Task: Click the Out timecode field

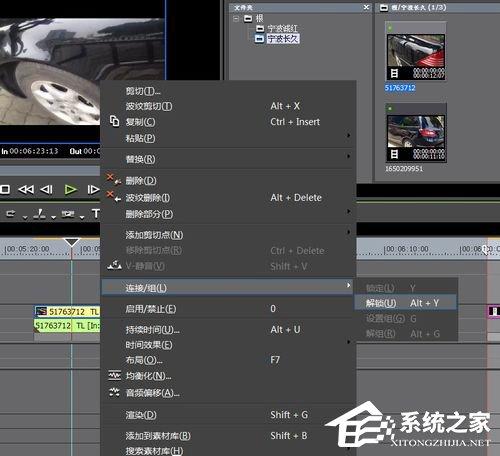Action: pyautogui.click(x=92, y=151)
